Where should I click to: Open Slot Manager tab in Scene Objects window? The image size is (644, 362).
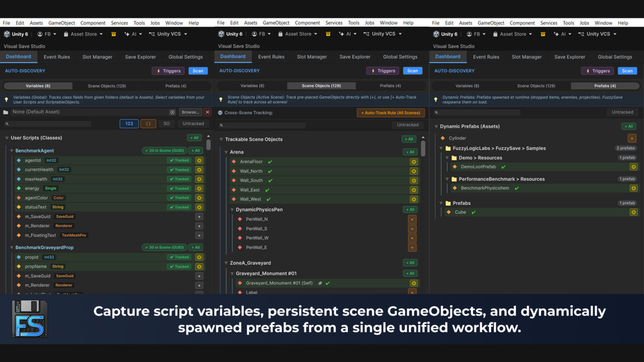coord(312,57)
